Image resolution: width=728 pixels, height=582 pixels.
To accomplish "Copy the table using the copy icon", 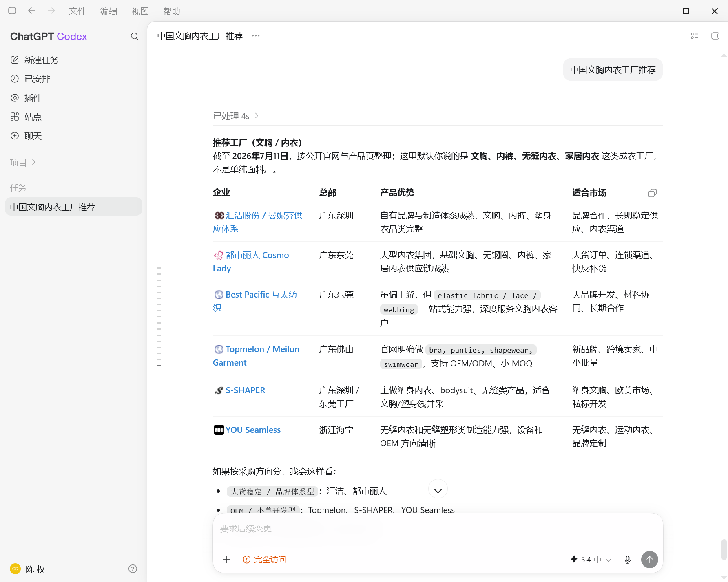I will tap(653, 193).
